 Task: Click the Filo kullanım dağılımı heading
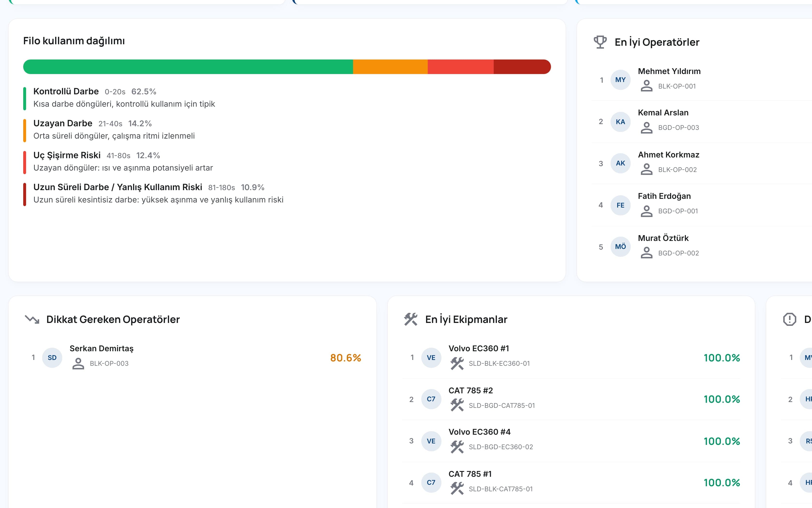[74, 41]
